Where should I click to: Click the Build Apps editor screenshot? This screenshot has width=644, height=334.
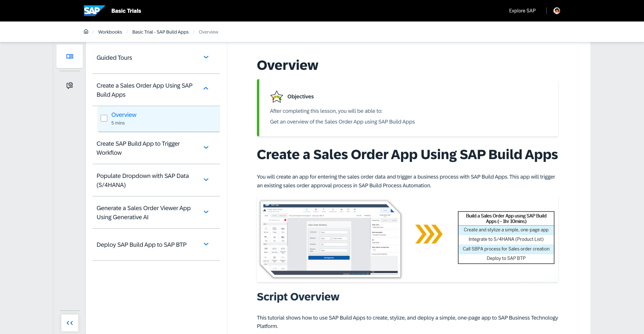coord(330,239)
